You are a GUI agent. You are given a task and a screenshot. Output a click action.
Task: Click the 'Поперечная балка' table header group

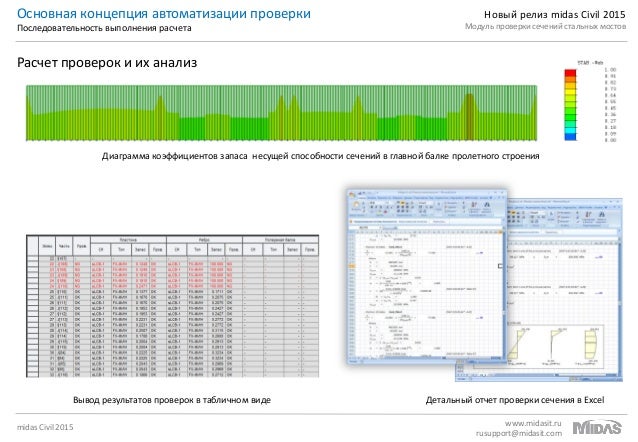280,240
